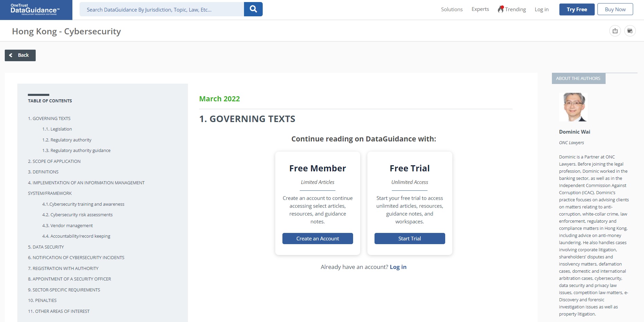Click the Free Member card heading
644x322 pixels.
(317, 168)
